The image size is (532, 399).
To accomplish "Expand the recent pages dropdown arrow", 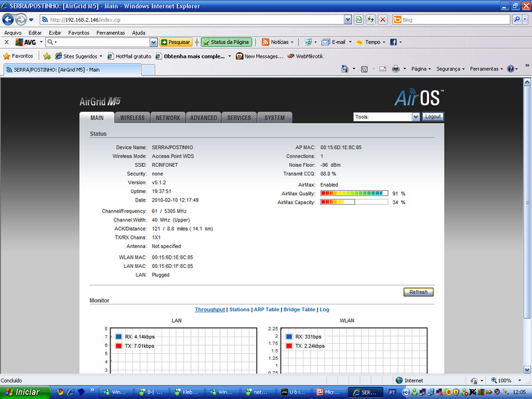I will (x=31, y=20).
